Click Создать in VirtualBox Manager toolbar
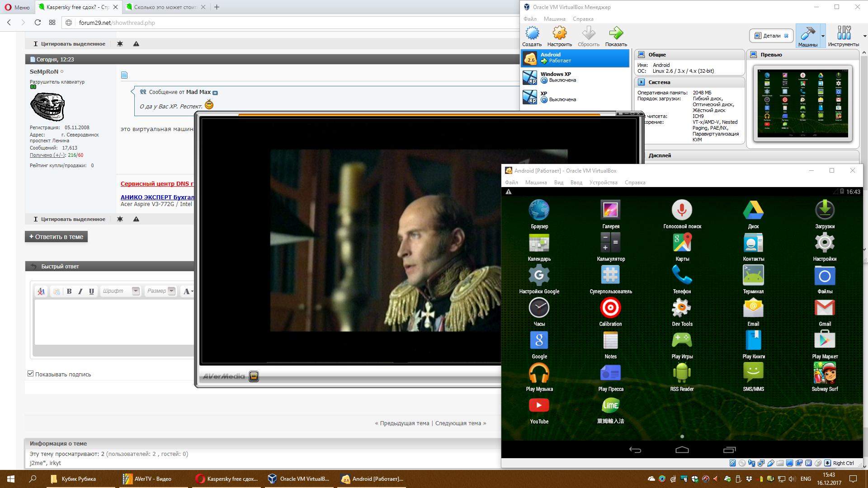Image resolution: width=868 pixels, height=488 pixels. point(532,36)
